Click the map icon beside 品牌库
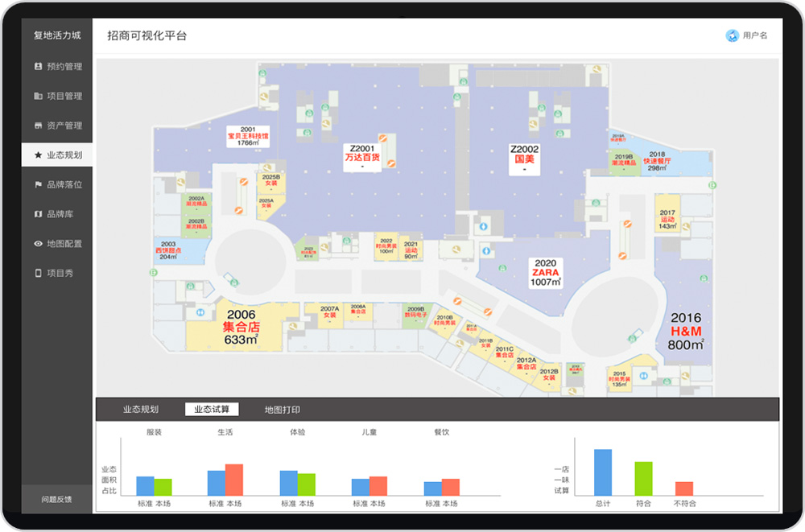This screenshot has width=805, height=532. click(x=38, y=214)
